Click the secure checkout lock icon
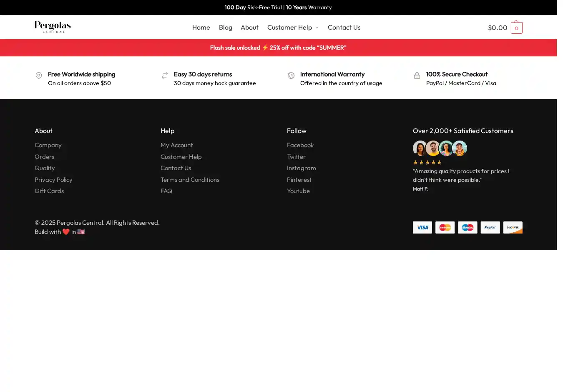 [417, 75]
